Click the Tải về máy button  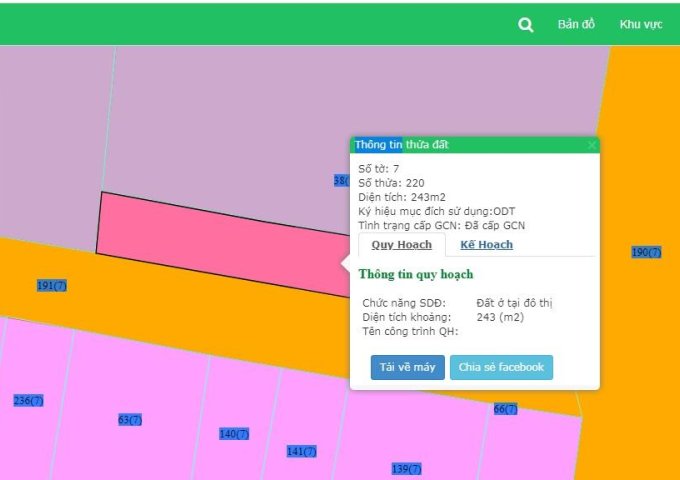pyautogui.click(x=407, y=367)
